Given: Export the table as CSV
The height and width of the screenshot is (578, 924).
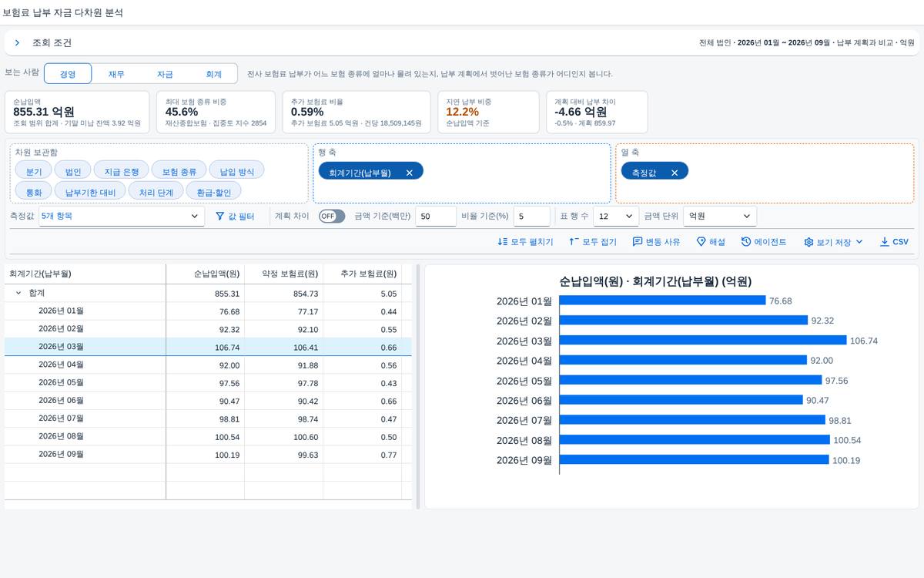Looking at the screenshot, I should point(894,242).
